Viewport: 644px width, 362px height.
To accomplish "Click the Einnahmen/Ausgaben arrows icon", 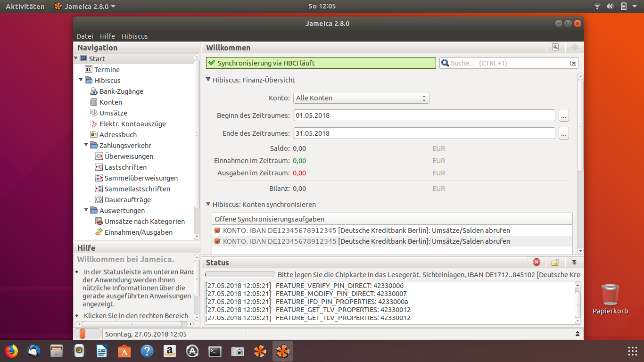I will click(x=99, y=232).
